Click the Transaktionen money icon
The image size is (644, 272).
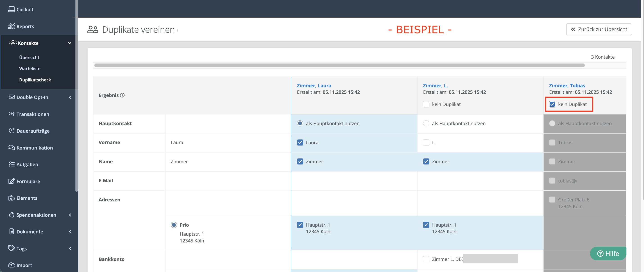(x=11, y=114)
